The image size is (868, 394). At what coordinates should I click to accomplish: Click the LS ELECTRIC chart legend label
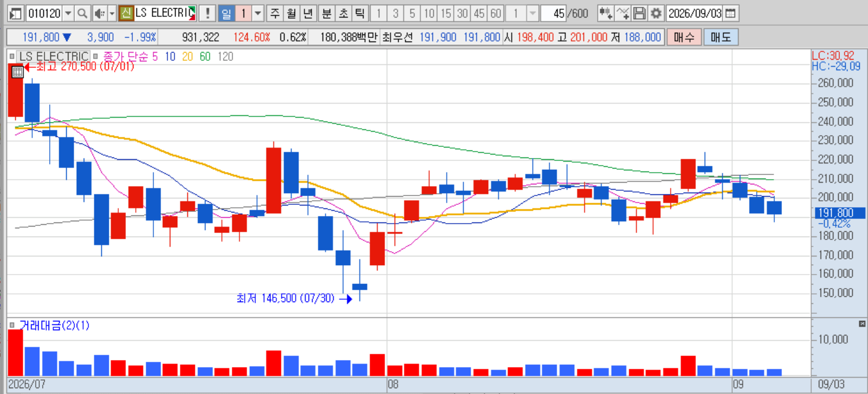(53, 57)
